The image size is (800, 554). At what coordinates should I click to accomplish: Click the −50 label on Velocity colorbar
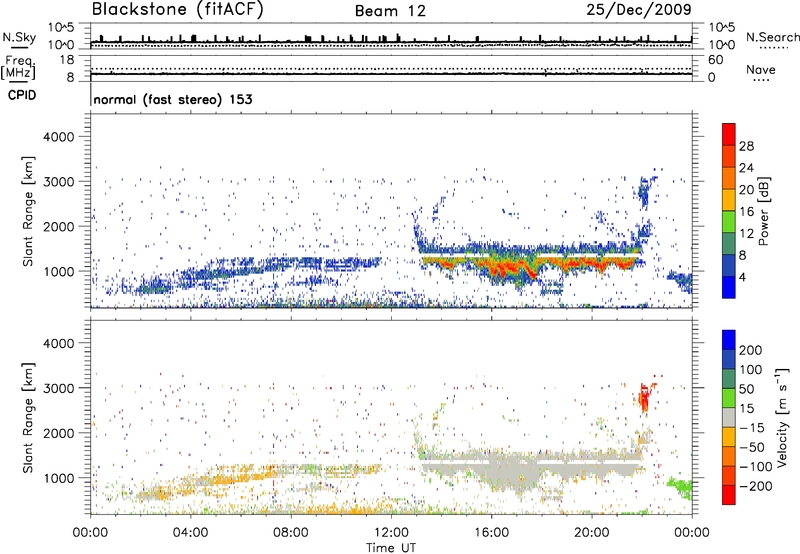[751, 447]
